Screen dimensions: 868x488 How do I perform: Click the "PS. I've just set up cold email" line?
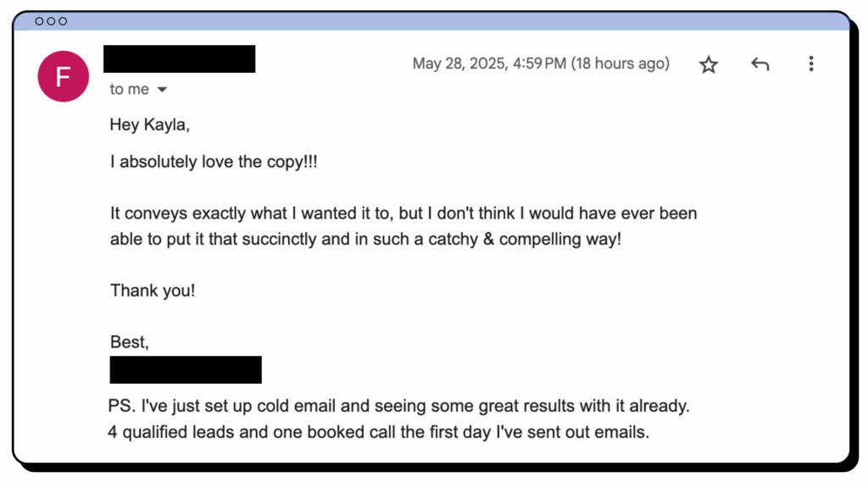coord(398,406)
